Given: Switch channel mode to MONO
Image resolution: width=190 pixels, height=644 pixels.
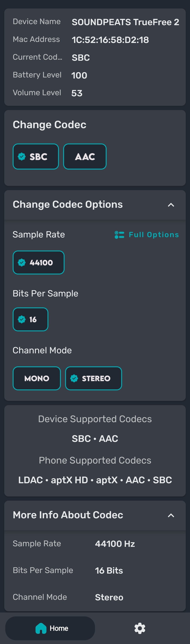Looking at the screenshot, I should (x=37, y=378).
